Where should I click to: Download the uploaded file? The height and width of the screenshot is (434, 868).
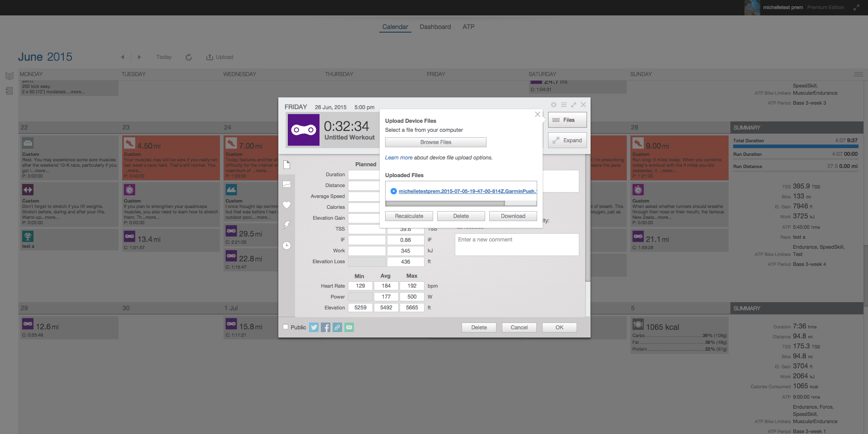(x=513, y=216)
